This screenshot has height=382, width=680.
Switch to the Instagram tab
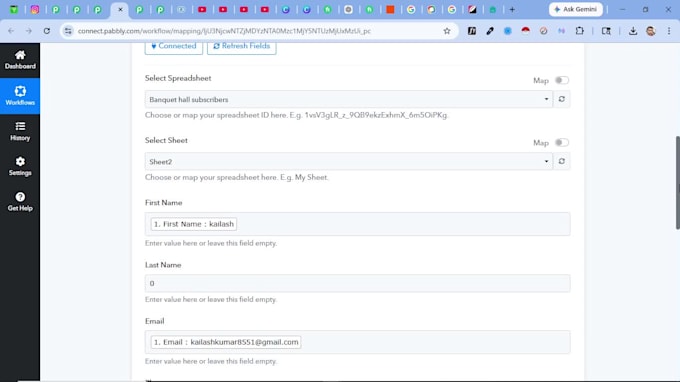(x=35, y=10)
